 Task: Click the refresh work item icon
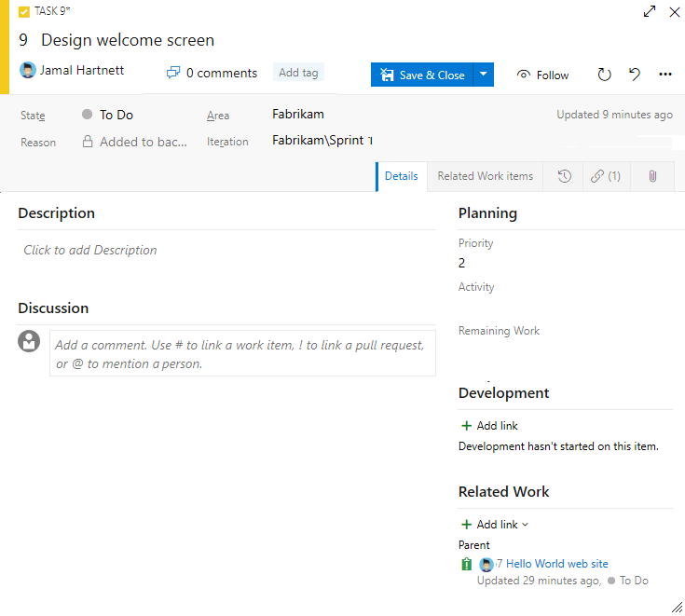pos(604,75)
